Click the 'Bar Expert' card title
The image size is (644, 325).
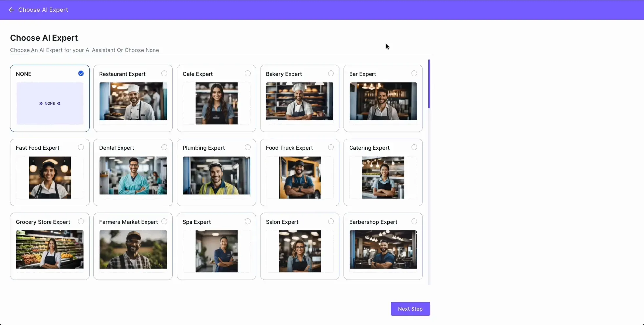click(x=363, y=74)
